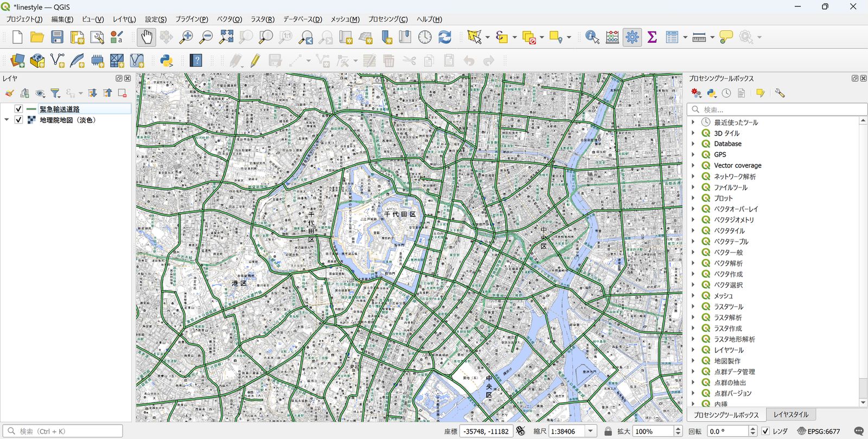Expand the ネットワーク解析 group

(x=693, y=177)
